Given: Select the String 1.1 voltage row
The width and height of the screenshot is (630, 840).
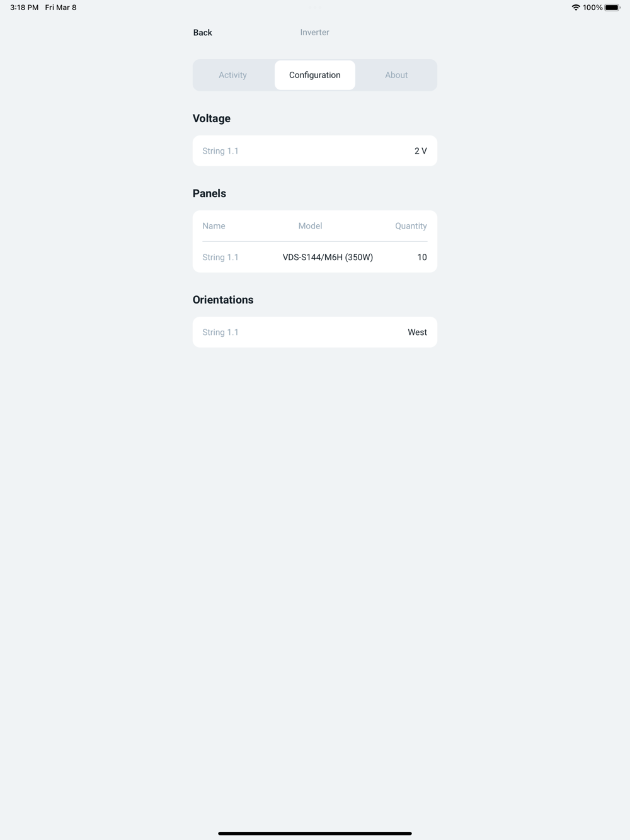Looking at the screenshot, I should (x=315, y=151).
